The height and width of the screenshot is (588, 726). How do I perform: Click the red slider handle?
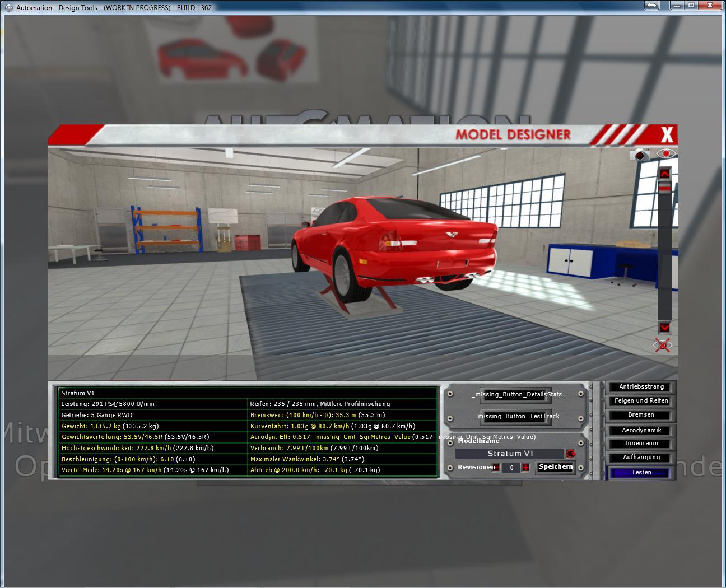(x=664, y=189)
